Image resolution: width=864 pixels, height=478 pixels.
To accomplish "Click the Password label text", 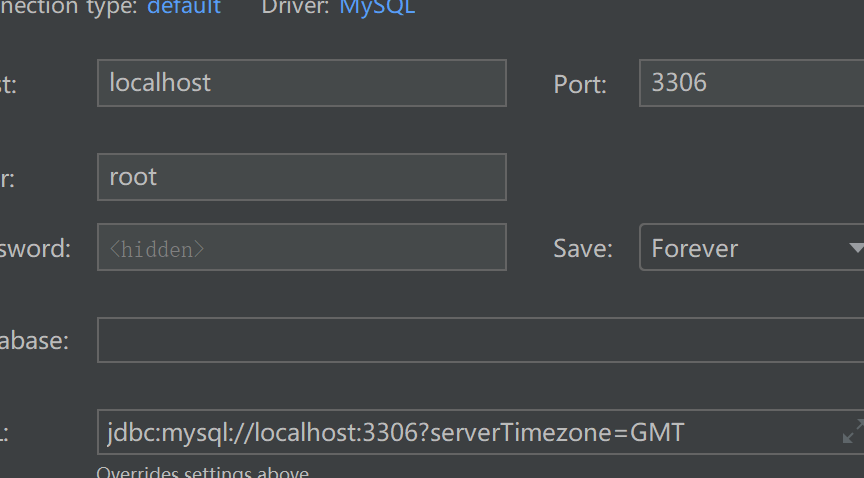I will click(35, 249).
